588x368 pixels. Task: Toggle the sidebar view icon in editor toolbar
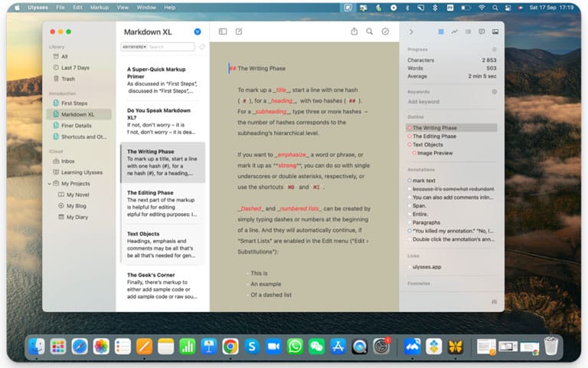point(223,31)
